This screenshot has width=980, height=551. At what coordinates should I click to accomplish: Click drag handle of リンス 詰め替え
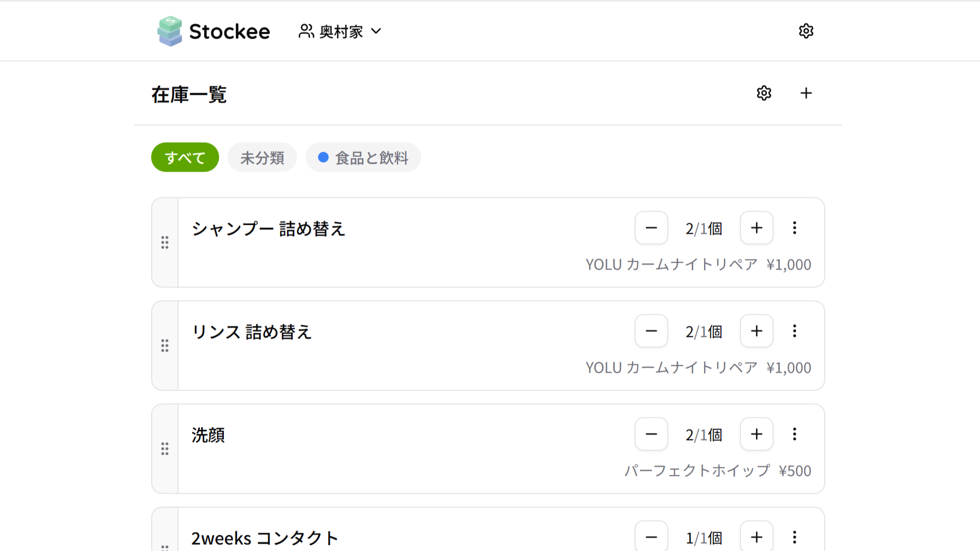click(165, 346)
